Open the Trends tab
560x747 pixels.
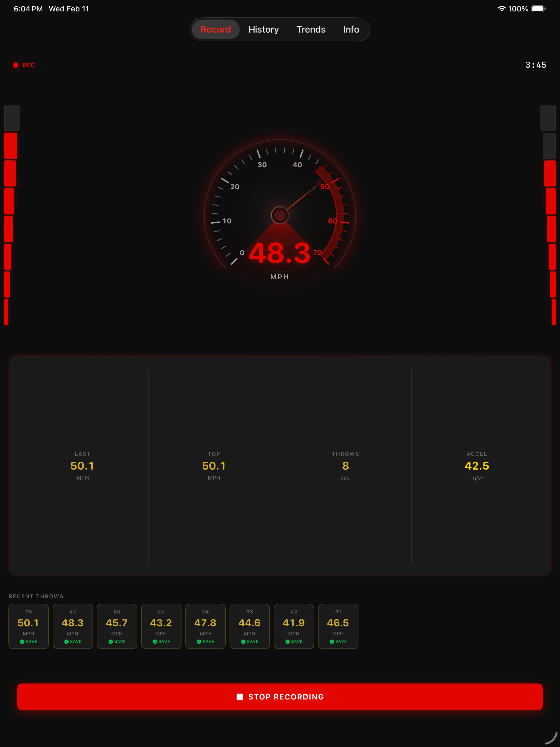tap(311, 29)
